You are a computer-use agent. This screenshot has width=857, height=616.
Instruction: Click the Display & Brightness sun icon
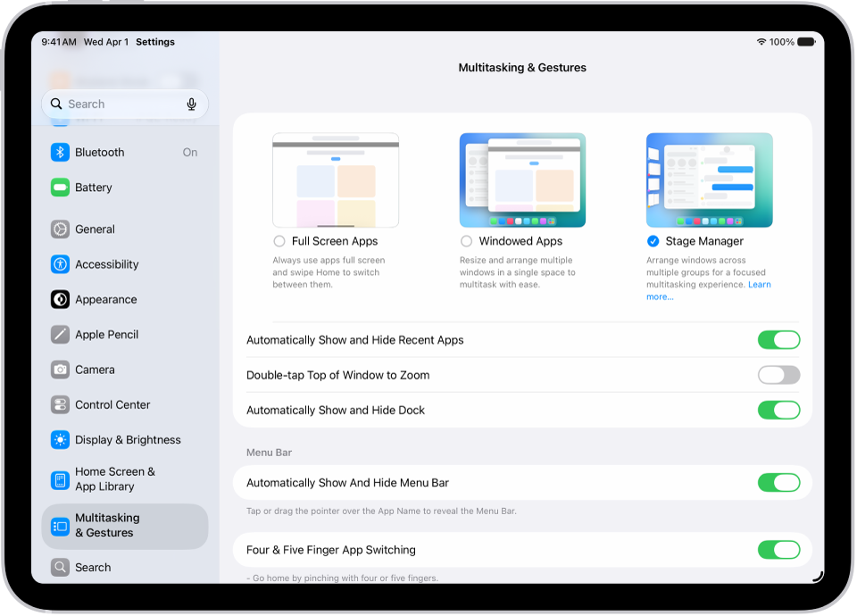pos(60,440)
